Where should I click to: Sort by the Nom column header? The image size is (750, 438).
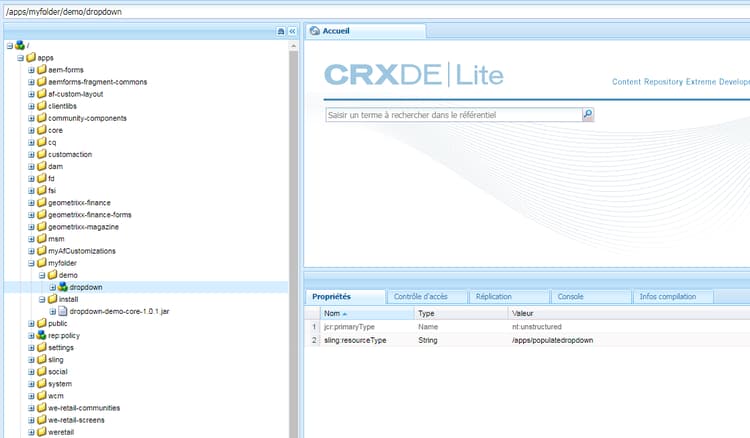pos(367,313)
